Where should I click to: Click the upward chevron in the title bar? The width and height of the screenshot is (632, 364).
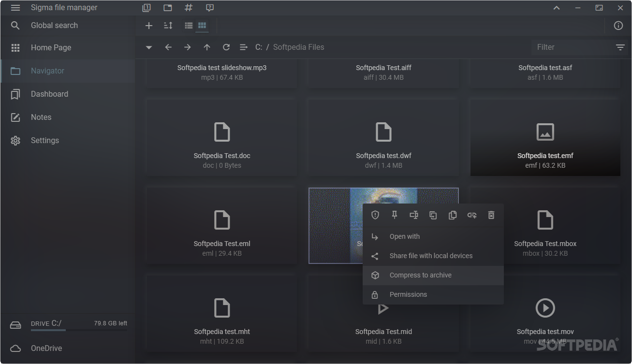coord(557,8)
